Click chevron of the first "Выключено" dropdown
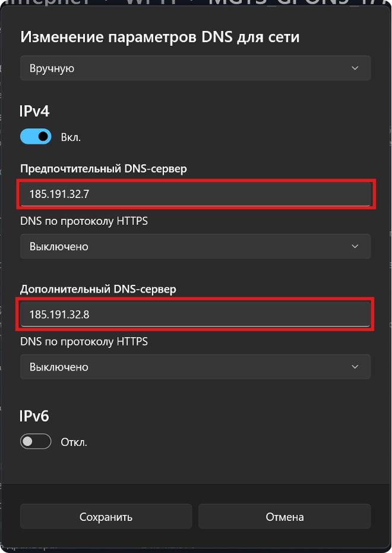Viewport: 392px width, 553px height. 355,246
